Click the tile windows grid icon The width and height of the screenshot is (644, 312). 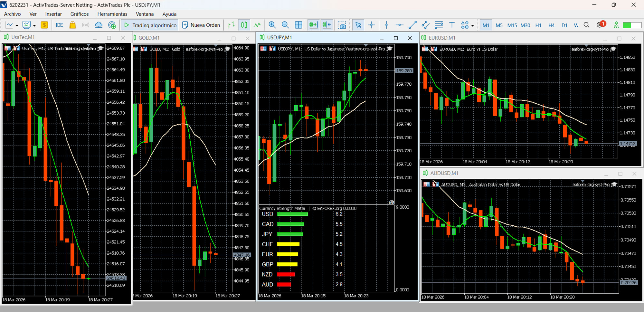(x=298, y=25)
